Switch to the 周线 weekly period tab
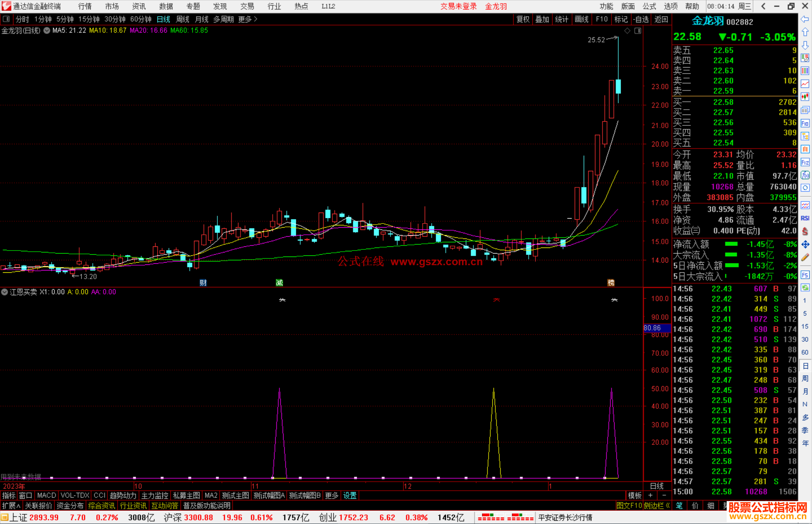Viewport: 812px width, 524px height. click(182, 19)
